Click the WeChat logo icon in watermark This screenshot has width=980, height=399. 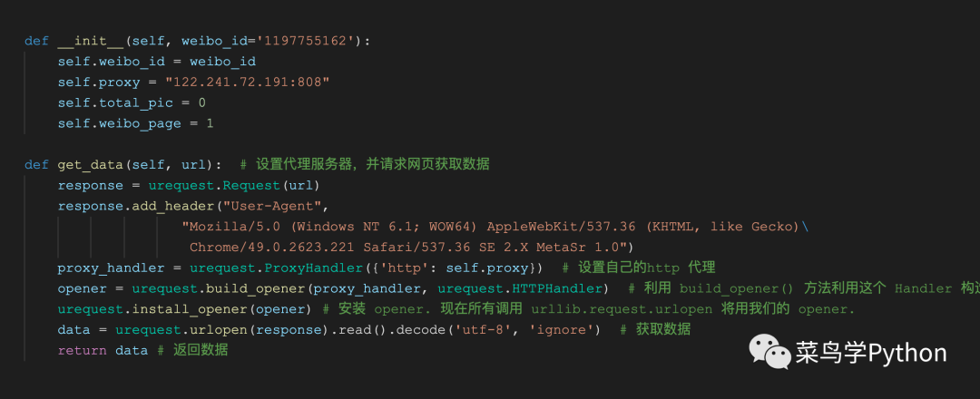click(x=769, y=351)
